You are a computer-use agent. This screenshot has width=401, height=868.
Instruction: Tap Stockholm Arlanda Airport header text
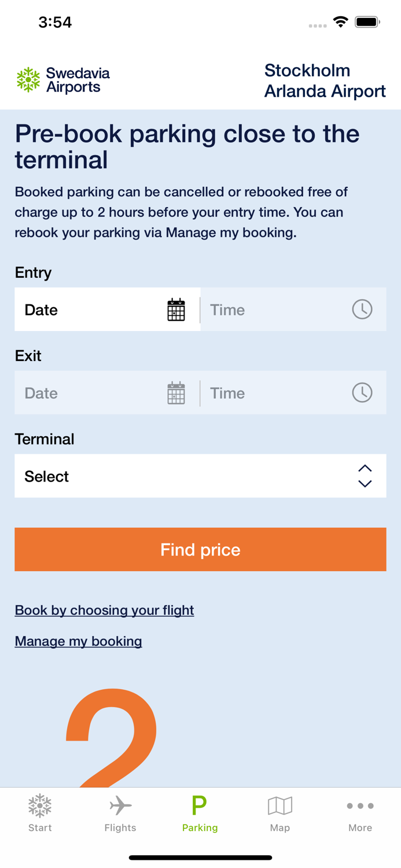tap(325, 80)
